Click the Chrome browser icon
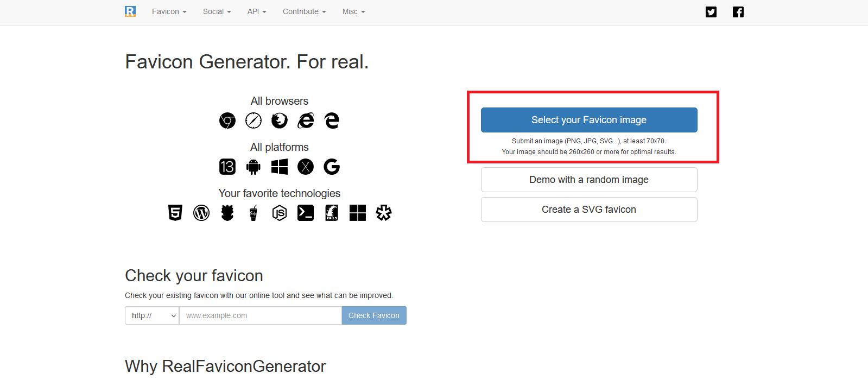The width and height of the screenshot is (868, 380). (x=227, y=121)
